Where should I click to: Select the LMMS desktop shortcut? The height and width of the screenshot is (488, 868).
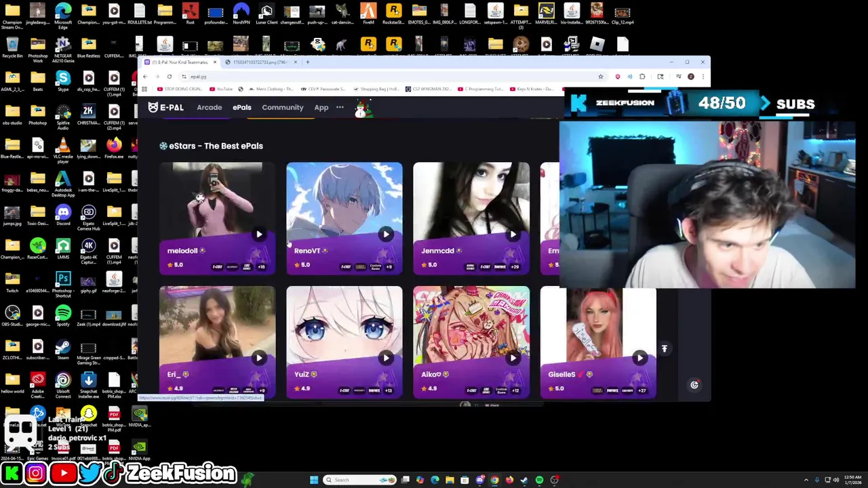[63, 247]
